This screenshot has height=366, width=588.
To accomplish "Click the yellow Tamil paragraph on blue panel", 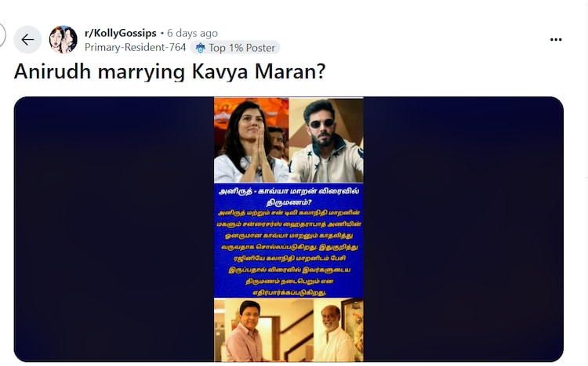I will (289, 252).
